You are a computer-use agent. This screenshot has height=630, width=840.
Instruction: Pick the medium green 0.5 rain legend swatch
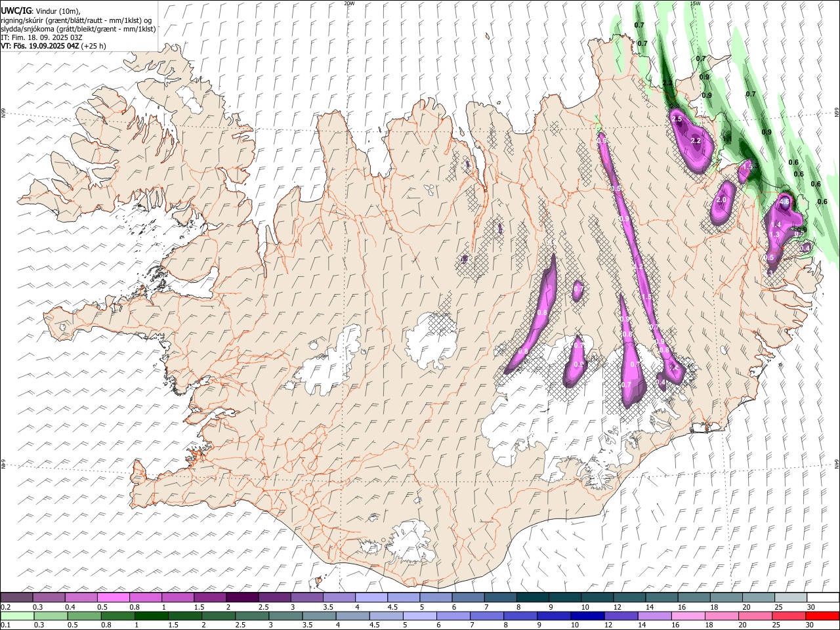(84, 616)
